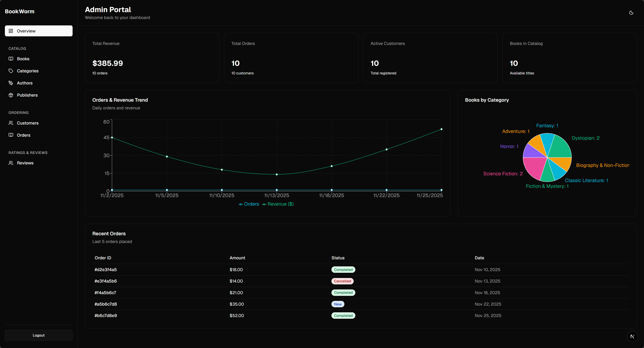This screenshot has width=644, height=348.
Task: Toggle the dark mode moon icon
Action: 631,13
